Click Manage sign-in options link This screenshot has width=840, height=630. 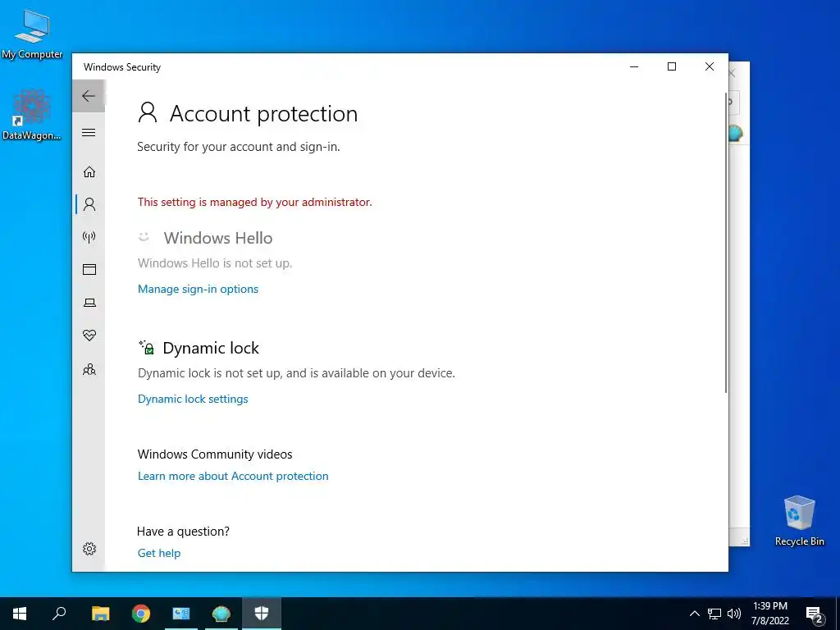point(198,289)
